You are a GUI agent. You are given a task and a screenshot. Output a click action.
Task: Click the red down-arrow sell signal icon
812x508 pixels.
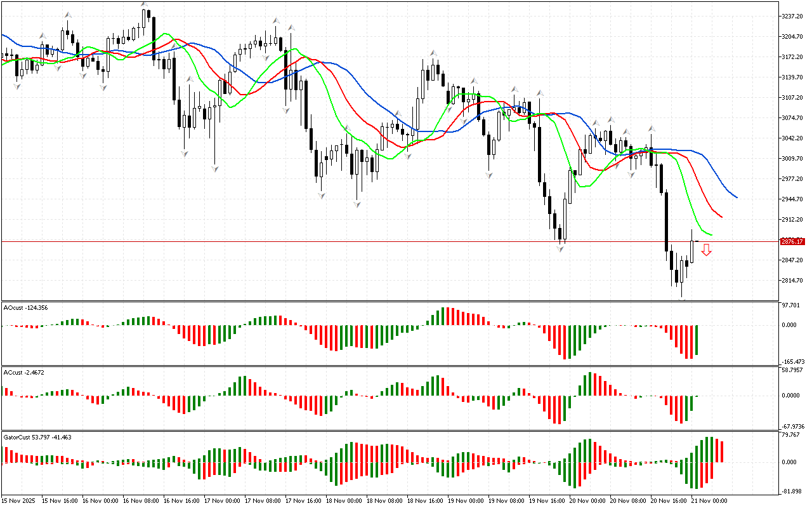click(x=706, y=251)
